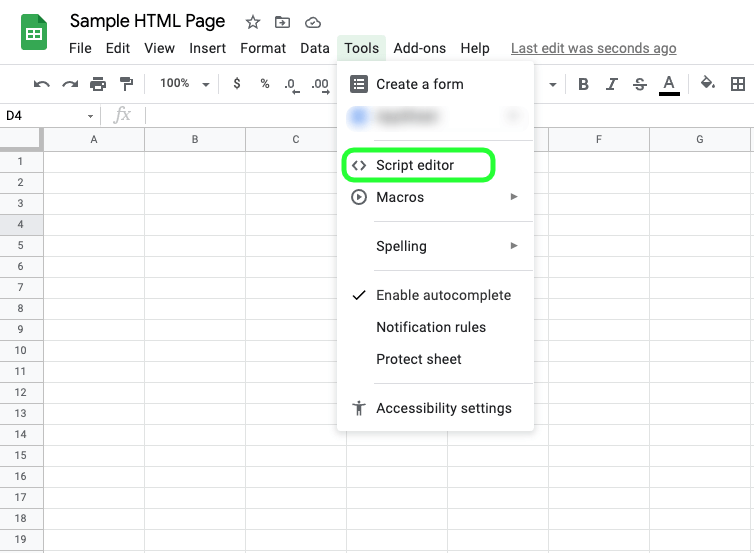Choose Script editor menu item
754x553 pixels.
(435, 165)
